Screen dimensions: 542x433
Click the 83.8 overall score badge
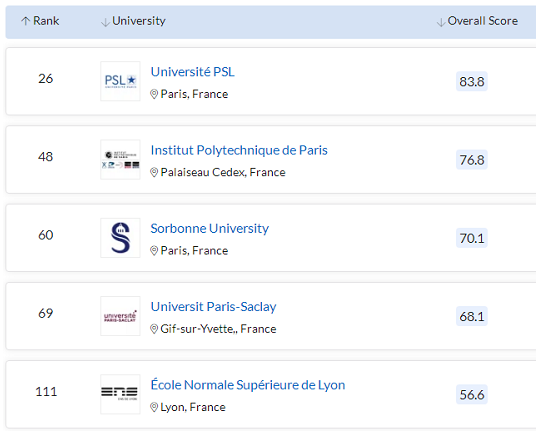click(x=472, y=82)
